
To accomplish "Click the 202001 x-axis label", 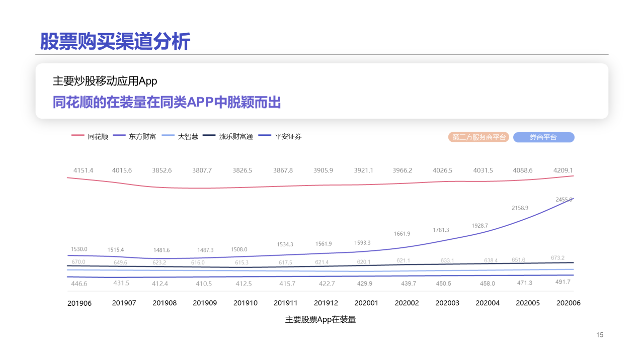I will tap(366, 303).
